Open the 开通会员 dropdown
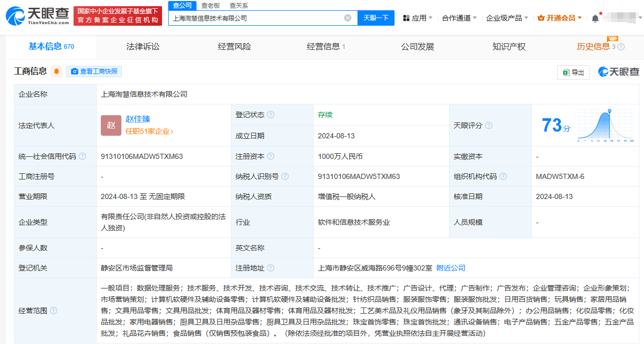The image size is (644, 344). 560,18
